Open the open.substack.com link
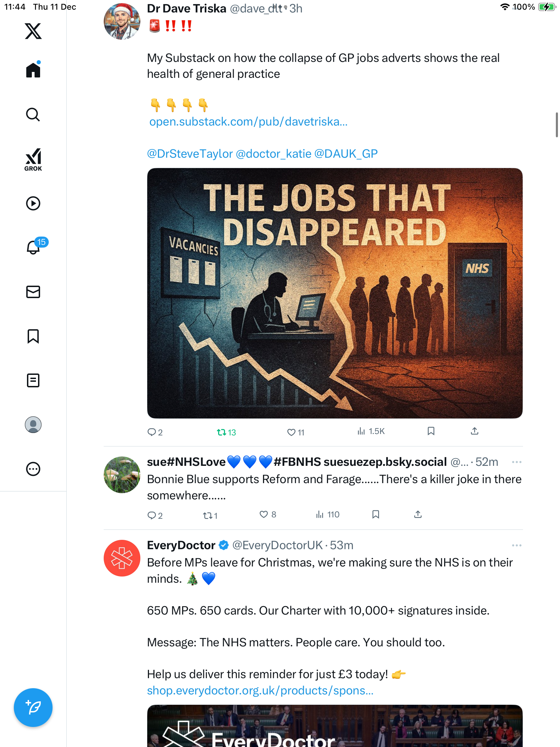This screenshot has width=560, height=747. pos(248,122)
